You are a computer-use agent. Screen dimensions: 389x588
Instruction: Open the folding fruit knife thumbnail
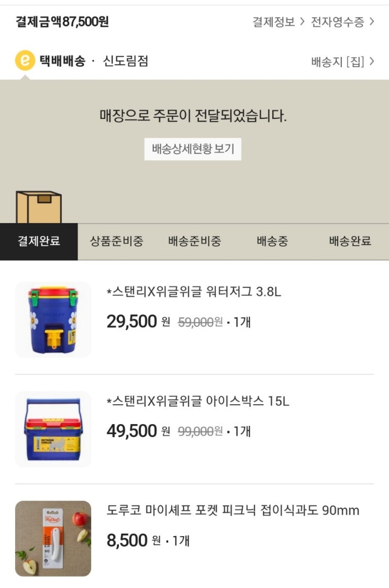[53, 538]
